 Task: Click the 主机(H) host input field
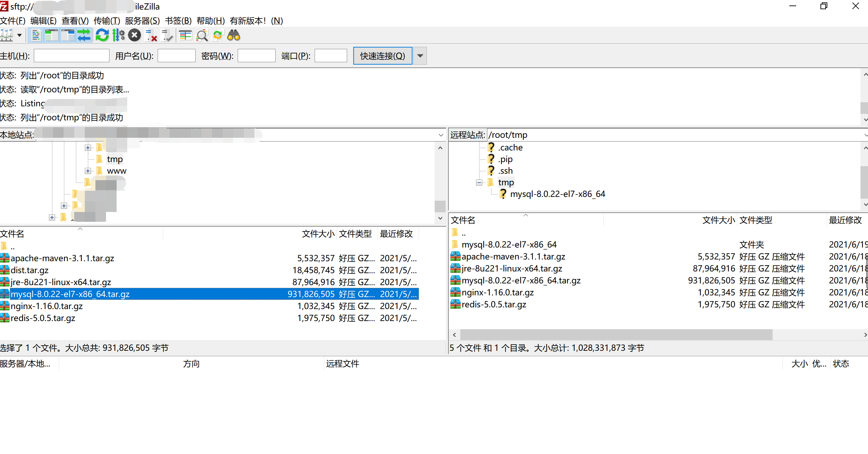tap(71, 56)
